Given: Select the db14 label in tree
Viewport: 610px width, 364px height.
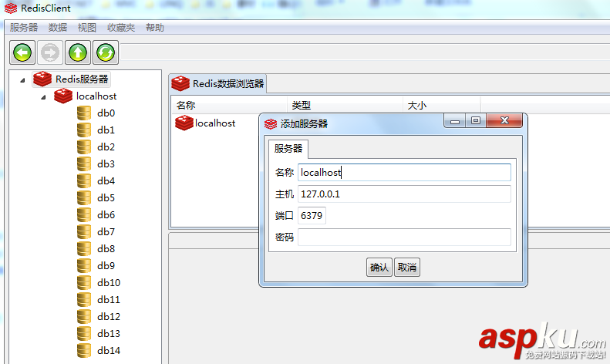Looking at the screenshot, I should point(109,350).
